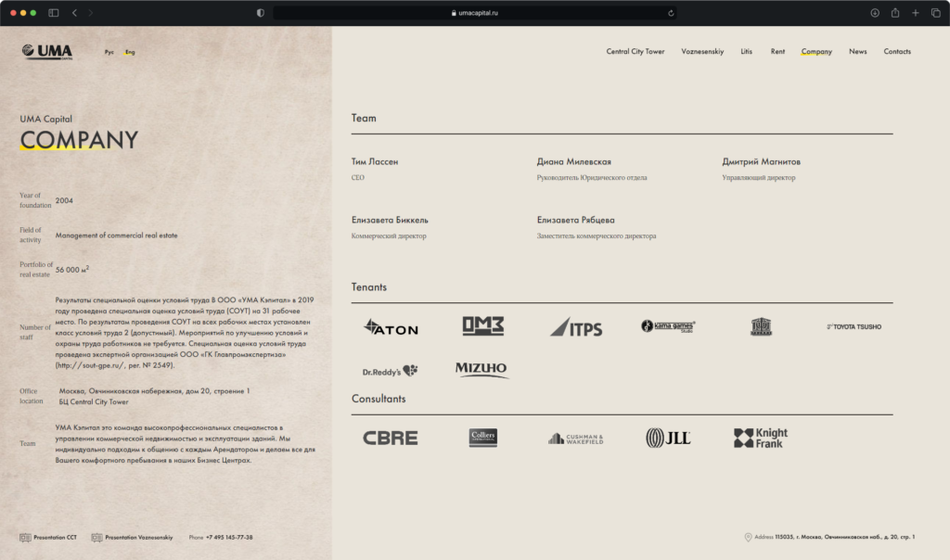Reload the page using refresh icon
Viewport: 950px width, 560px height.
(670, 13)
